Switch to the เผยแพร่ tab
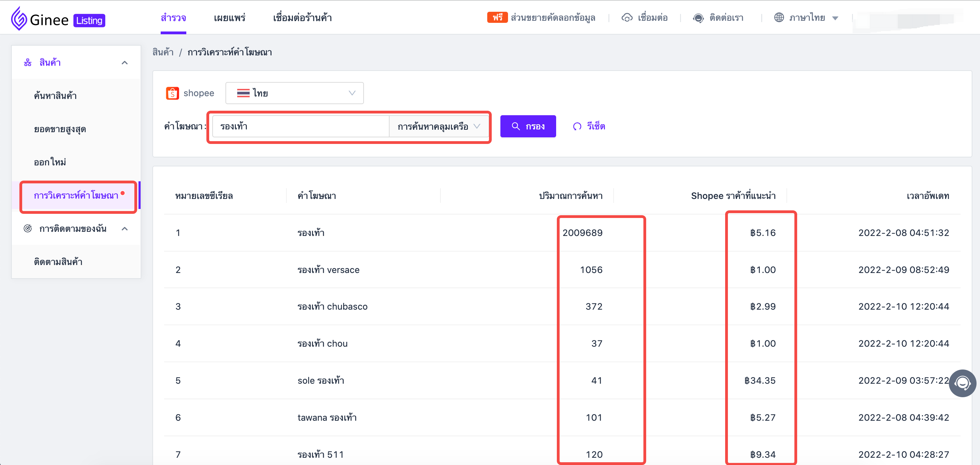Screen dimensions: 980x465 tap(229, 18)
